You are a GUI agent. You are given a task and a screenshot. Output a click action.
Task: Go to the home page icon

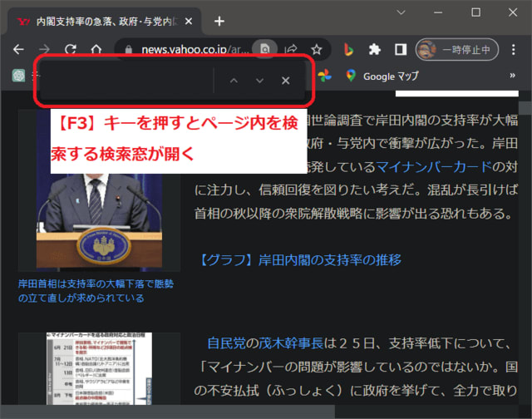click(x=96, y=50)
